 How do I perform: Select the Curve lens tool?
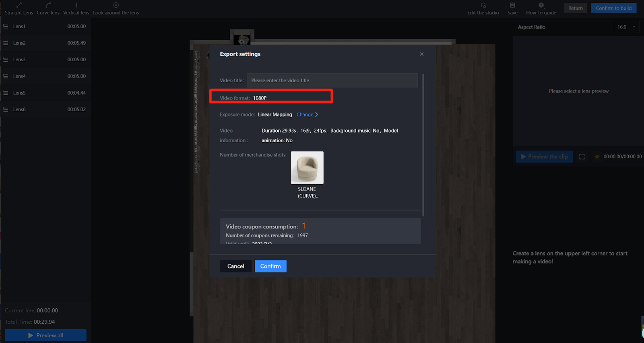coord(48,8)
